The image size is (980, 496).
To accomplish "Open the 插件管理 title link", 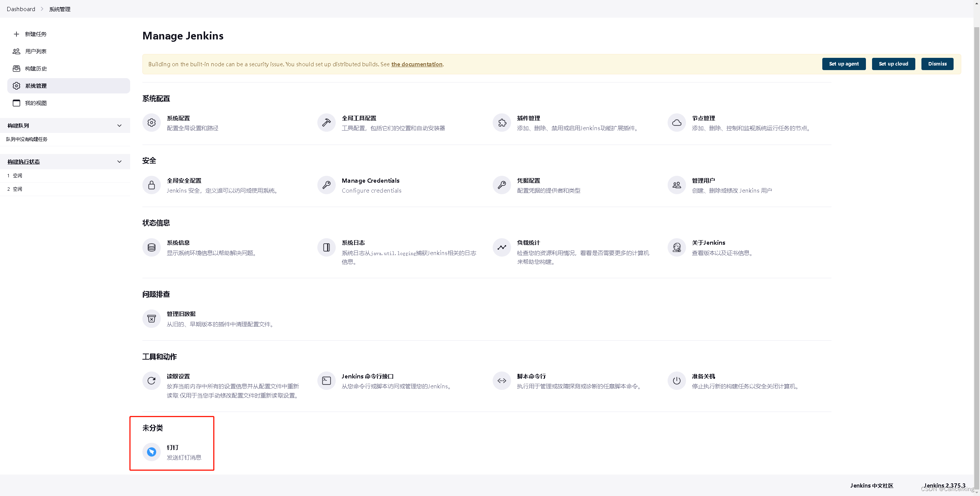I will (x=528, y=118).
